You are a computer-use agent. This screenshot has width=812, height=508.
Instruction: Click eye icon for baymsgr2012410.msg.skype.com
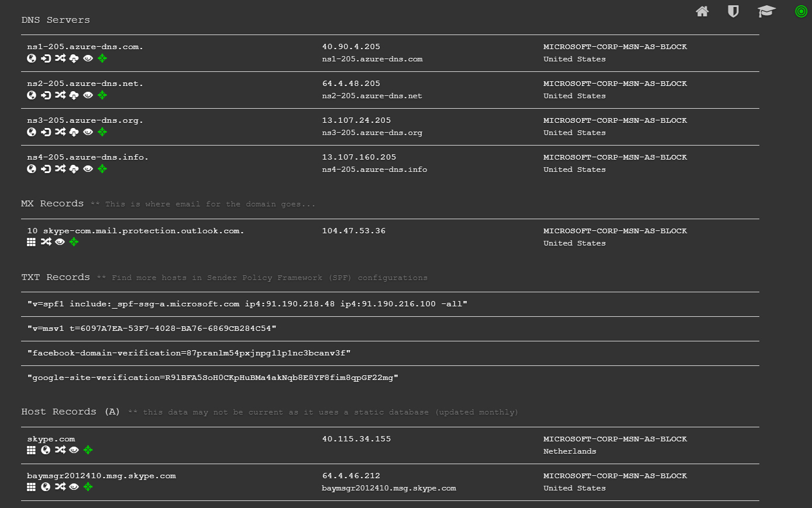coord(74,486)
